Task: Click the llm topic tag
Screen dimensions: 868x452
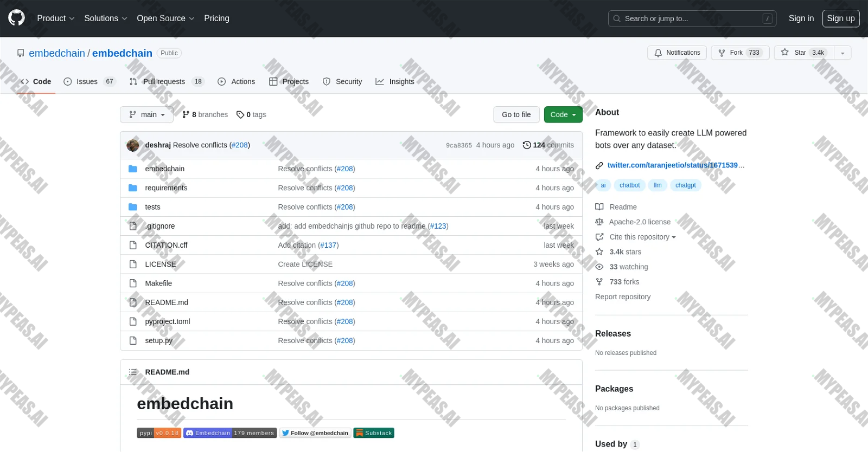Action: 658,185
